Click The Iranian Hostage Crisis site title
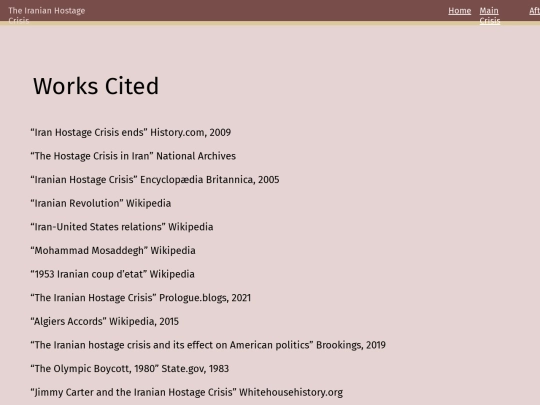Viewport: 540px width, 405px height. click(46, 15)
